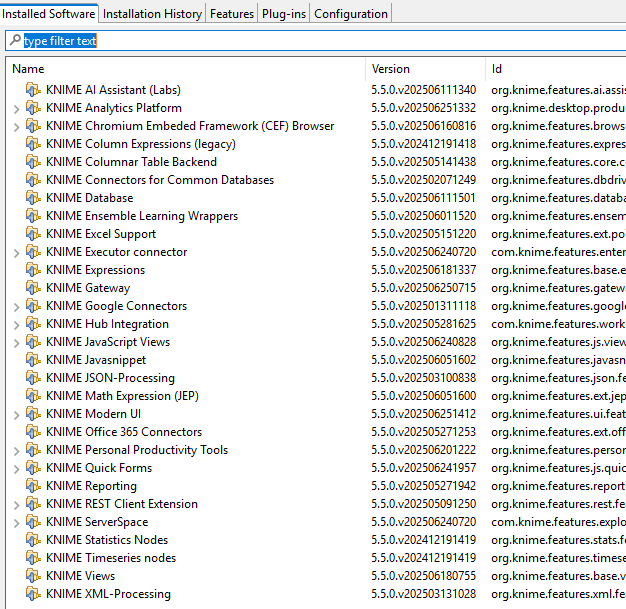Expand the KNIME Hub Integration entry
This screenshot has width=626, height=609.
pyautogui.click(x=16, y=325)
